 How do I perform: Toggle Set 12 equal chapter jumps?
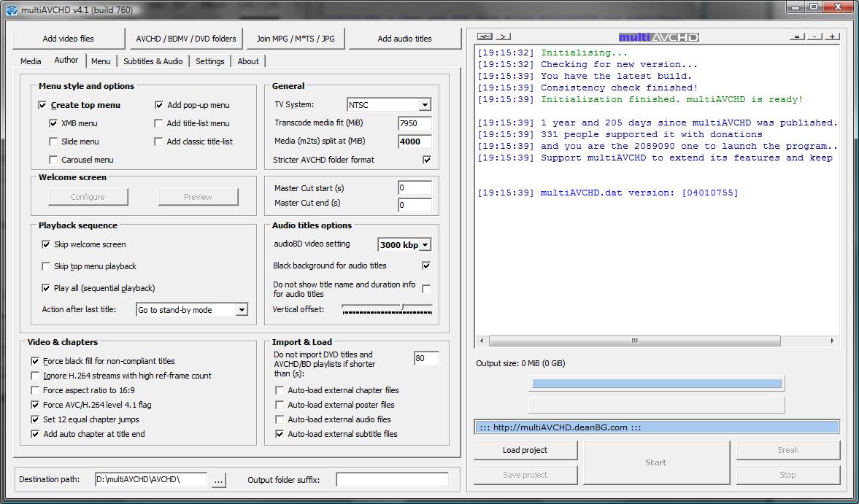point(35,419)
